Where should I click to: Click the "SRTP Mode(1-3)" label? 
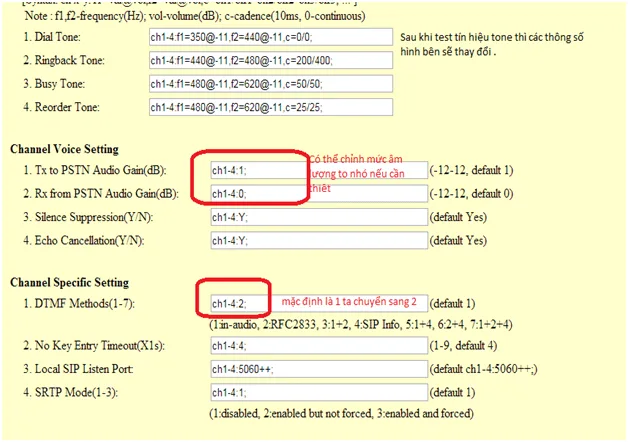point(76,392)
